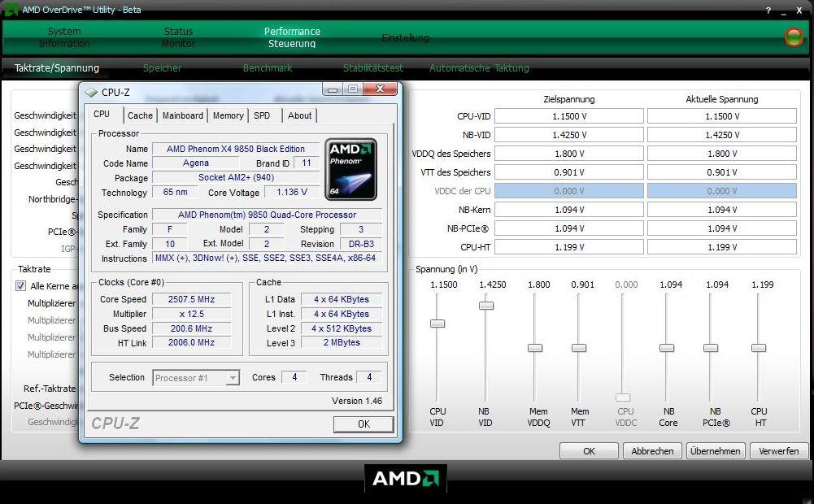The image size is (814, 504).
Task: Click the CPU-VID Zielspannung field
Action: point(569,116)
